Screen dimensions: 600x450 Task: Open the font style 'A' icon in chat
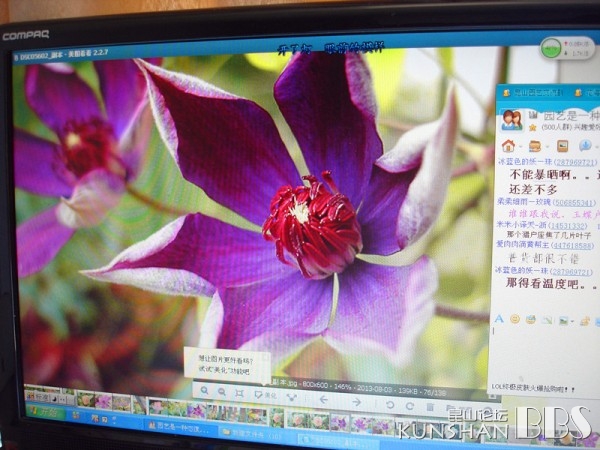(500, 319)
